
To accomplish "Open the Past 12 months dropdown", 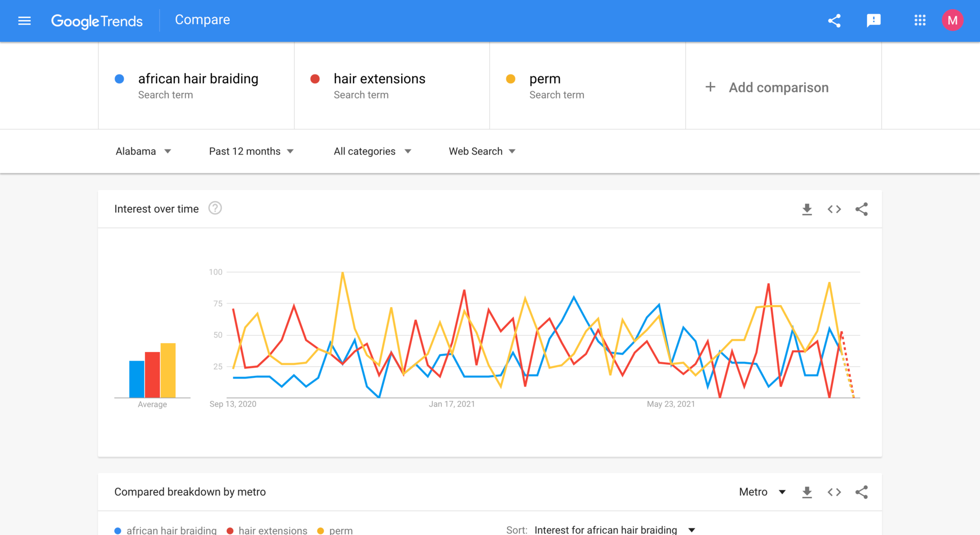I will click(x=251, y=151).
